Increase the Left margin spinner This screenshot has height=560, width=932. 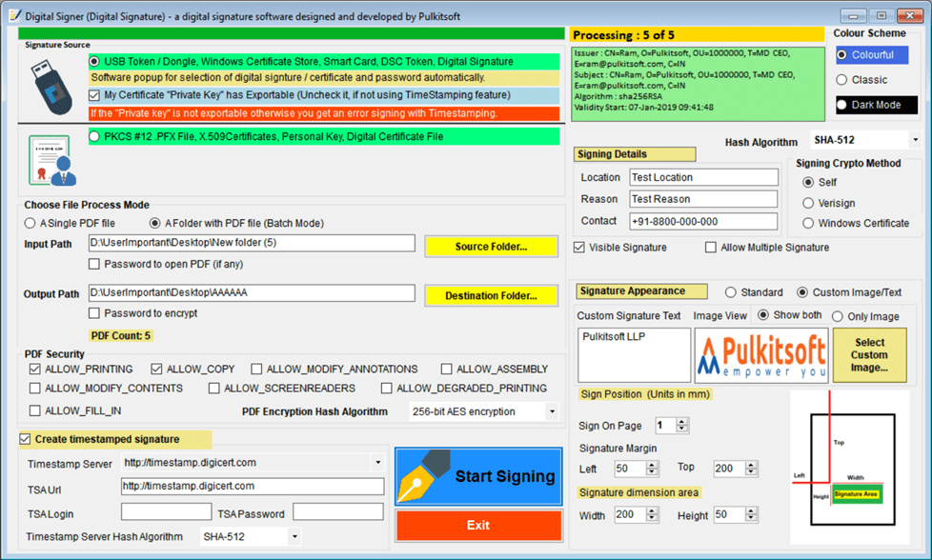(x=652, y=465)
